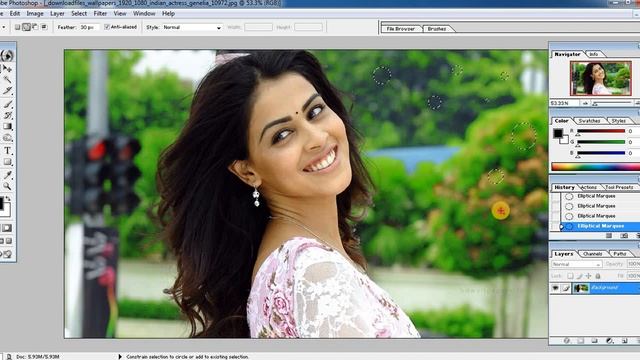
Task: Create a new layer
Action: (x=624, y=340)
